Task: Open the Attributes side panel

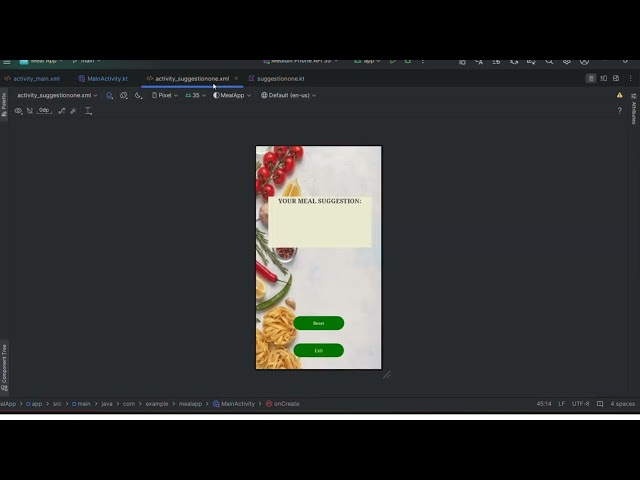Action: click(633, 109)
